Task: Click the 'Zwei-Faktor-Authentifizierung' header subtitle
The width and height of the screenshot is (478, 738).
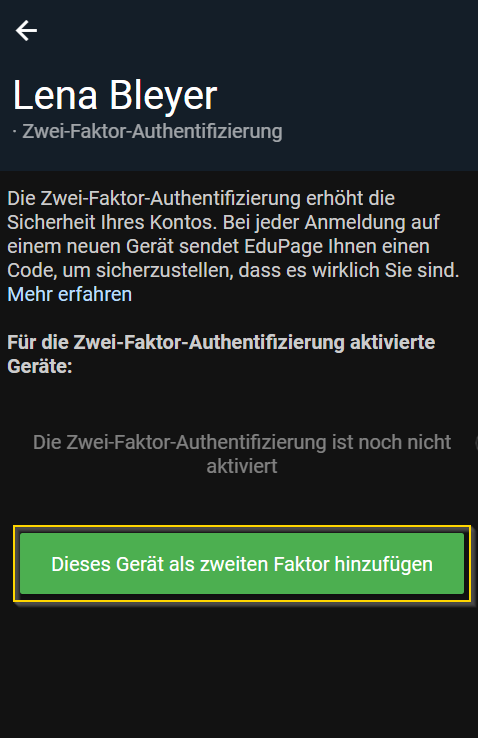Action: click(x=152, y=131)
